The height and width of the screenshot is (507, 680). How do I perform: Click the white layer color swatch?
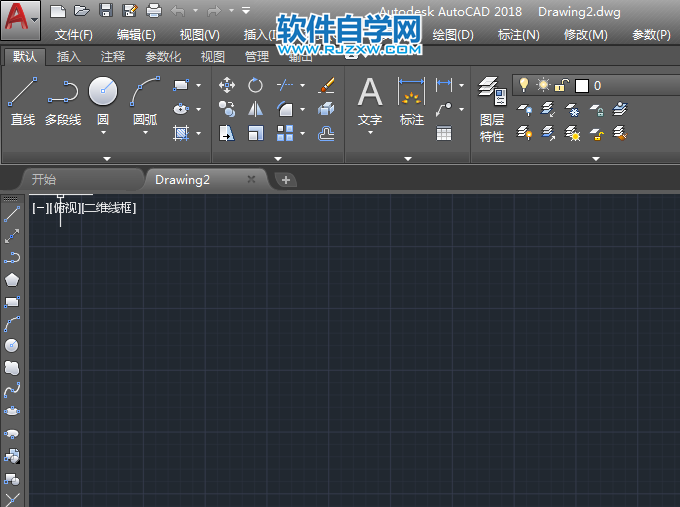(x=582, y=86)
